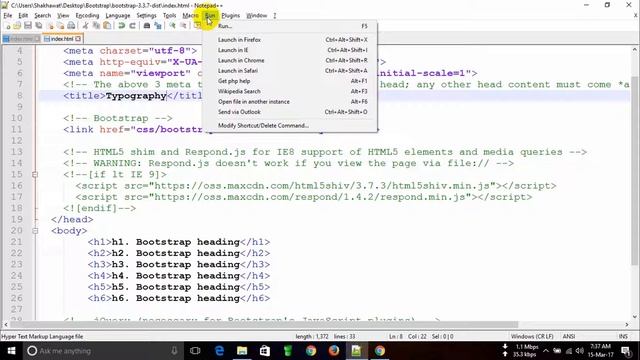The width and height of the screenshot is (640, 360).
Task: Click the length and lines status field
Action: click(325, 336)
